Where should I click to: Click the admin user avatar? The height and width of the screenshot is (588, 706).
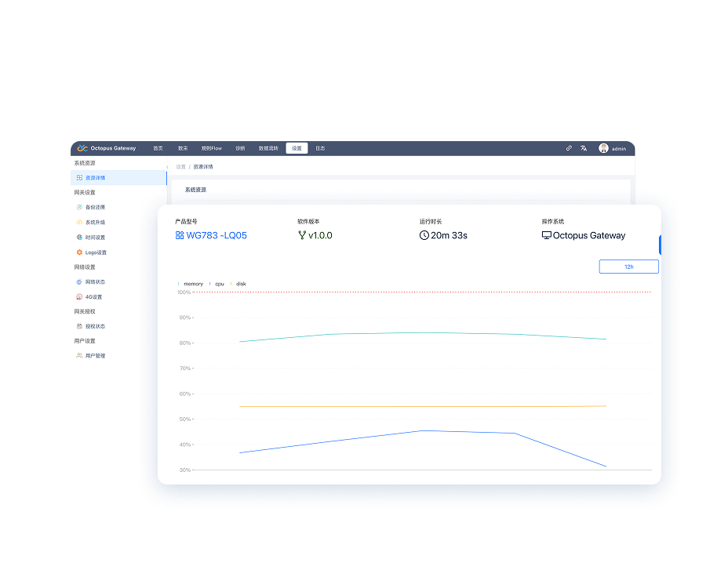coord(603,148)
